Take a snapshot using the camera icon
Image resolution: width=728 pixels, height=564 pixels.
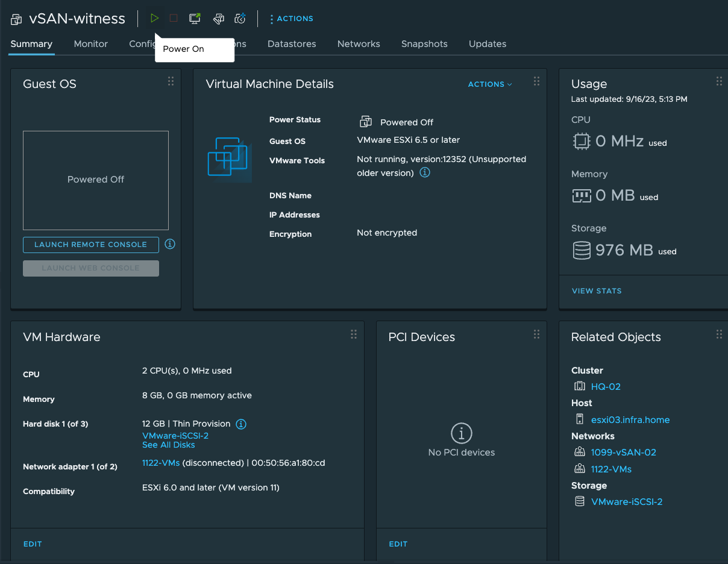(x=239, y=18)
